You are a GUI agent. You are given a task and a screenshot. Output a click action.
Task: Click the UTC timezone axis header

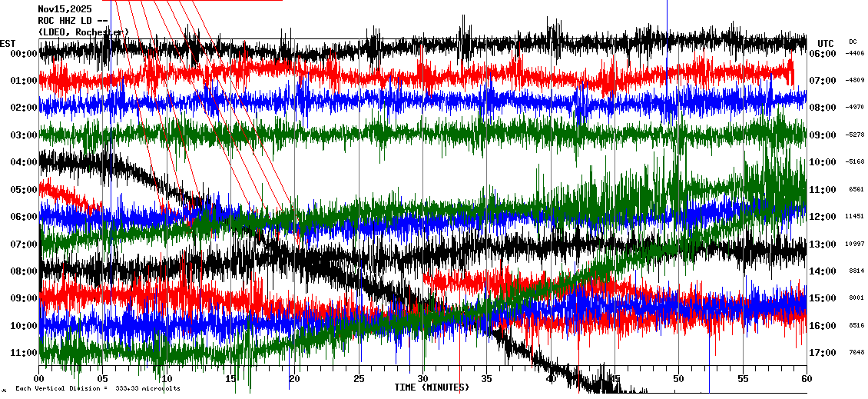(x=826, y=43)
